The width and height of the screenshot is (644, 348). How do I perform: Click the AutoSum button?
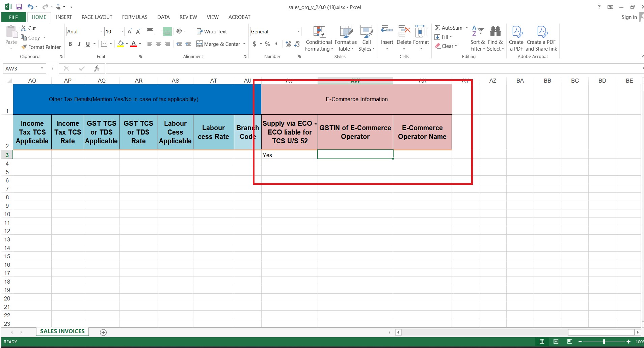coord(449,28)
